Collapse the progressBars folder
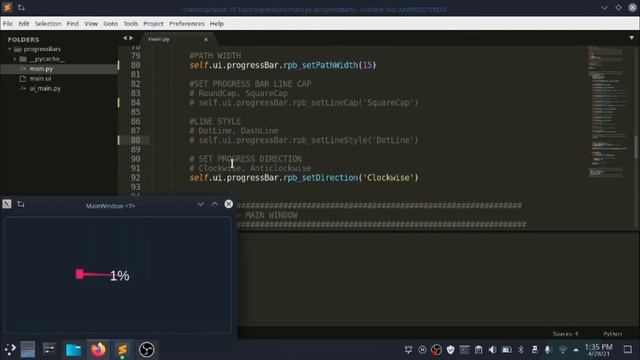 (x=9, y=49)
